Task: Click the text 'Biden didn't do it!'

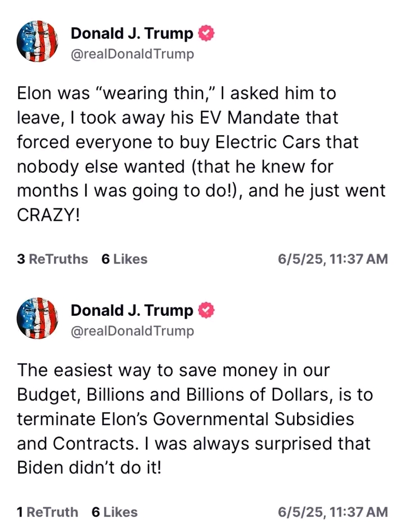Action: pyautogui.click(x=89, y=468)
